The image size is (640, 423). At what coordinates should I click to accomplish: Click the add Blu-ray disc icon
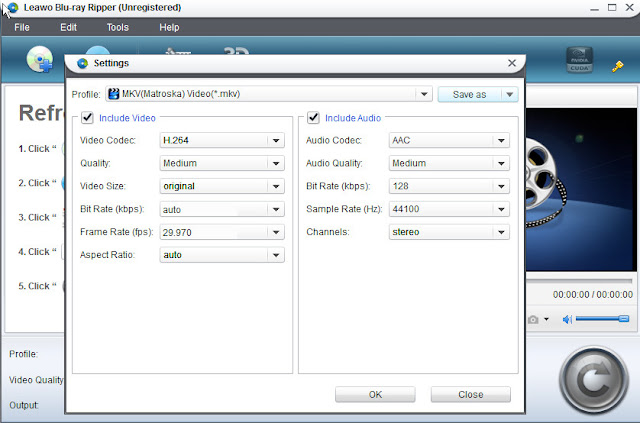point(40,60)
